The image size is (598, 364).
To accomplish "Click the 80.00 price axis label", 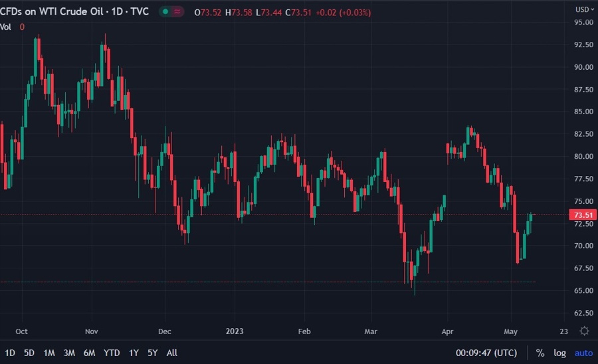I will [x=583, y=156].
